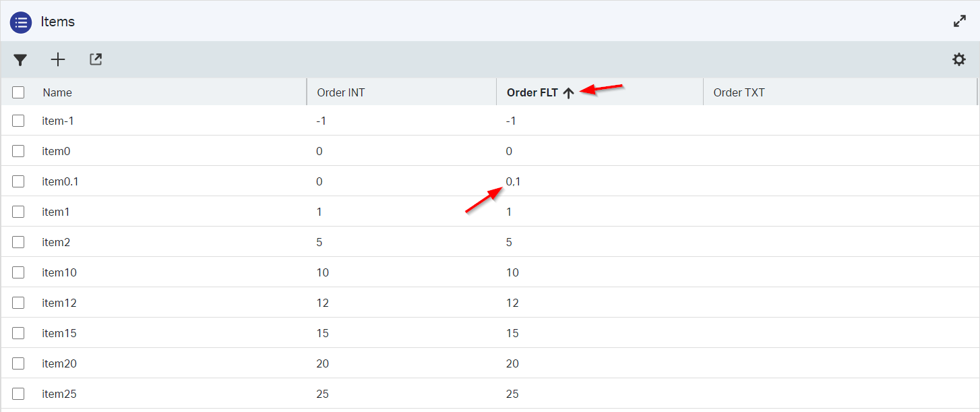This screenshot has height=412, width=980.
Task: Toggle the select-all header checkbox
Action: tap(18, 92)
